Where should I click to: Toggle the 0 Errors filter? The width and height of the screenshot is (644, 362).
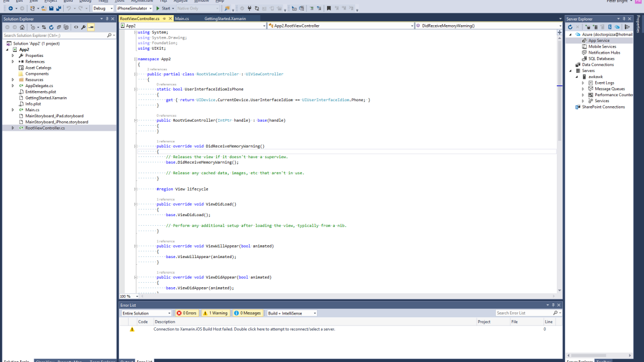tap(187, 313)
